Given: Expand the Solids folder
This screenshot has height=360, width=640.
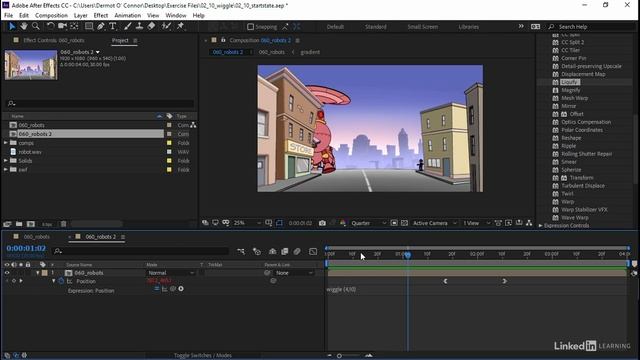Looking at the screenshot, I should 6,161.
